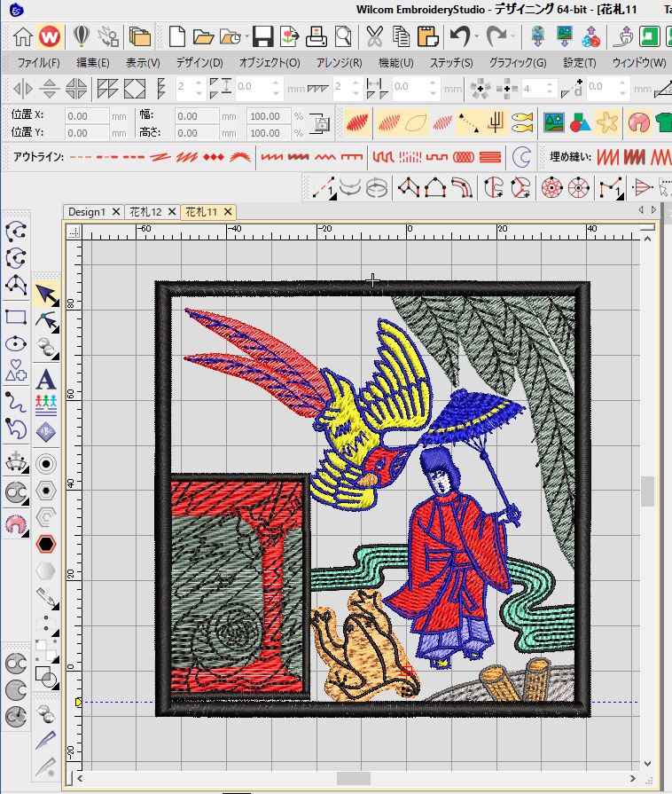The width and height of the screenshot is (672, 794).
Task: Toggle the dotted needle points display icon
Action: [469, 122]
